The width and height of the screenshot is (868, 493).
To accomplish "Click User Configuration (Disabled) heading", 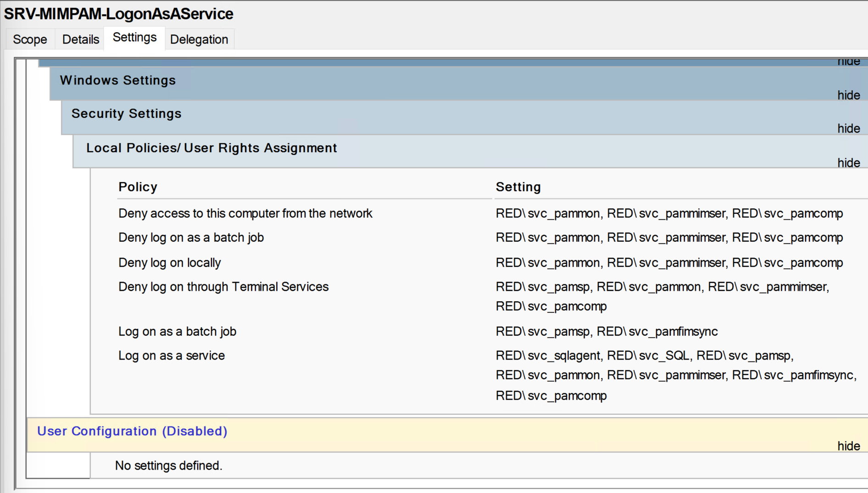I will (x=132, y=432).
